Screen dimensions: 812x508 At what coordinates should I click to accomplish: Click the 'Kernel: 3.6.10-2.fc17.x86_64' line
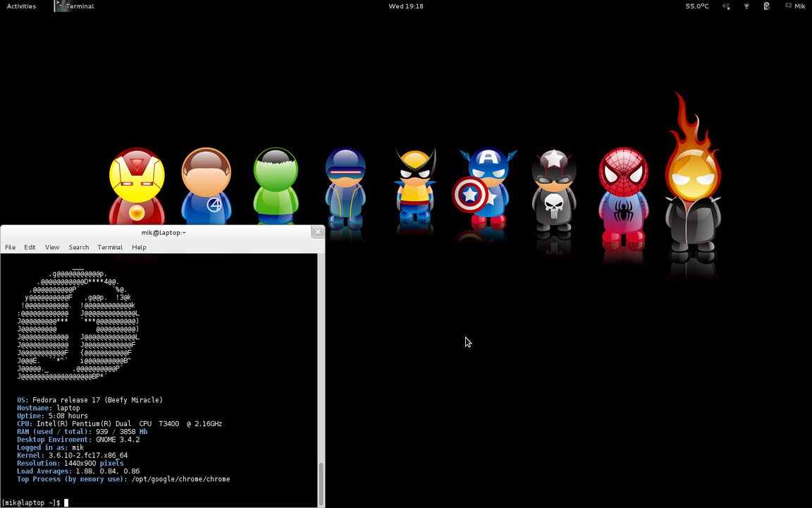72,456
